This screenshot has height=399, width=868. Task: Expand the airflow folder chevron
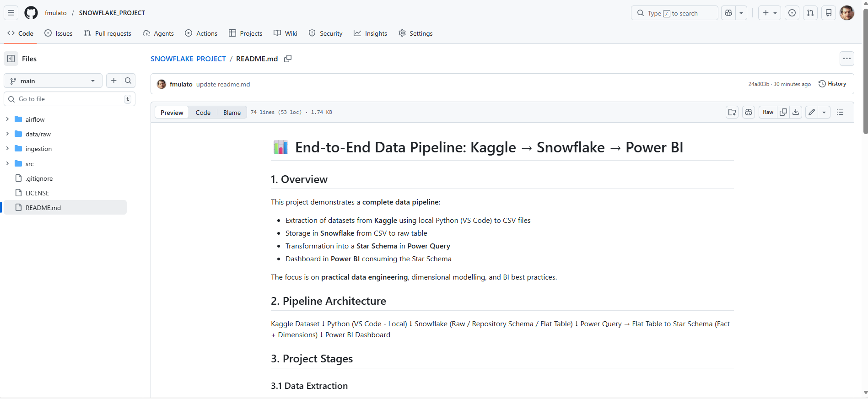coord(7,119)
